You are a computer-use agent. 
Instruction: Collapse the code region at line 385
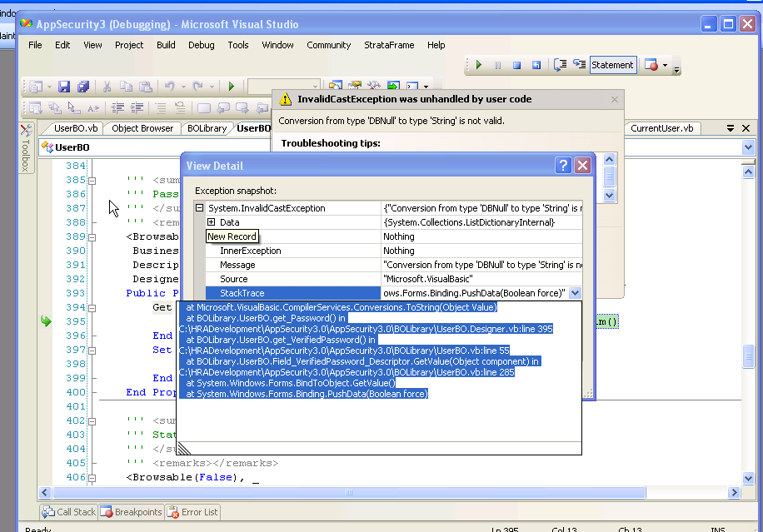(92, 180)
